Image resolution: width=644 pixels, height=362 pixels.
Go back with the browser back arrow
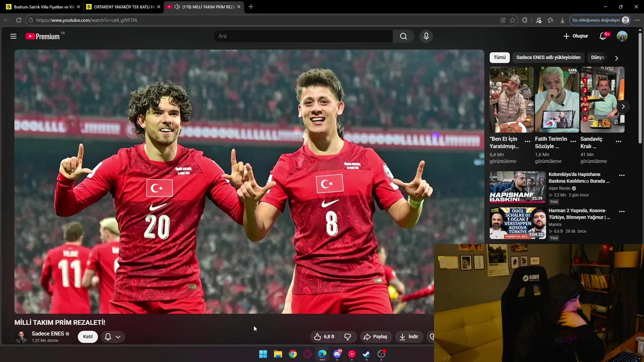coord(7,20)
